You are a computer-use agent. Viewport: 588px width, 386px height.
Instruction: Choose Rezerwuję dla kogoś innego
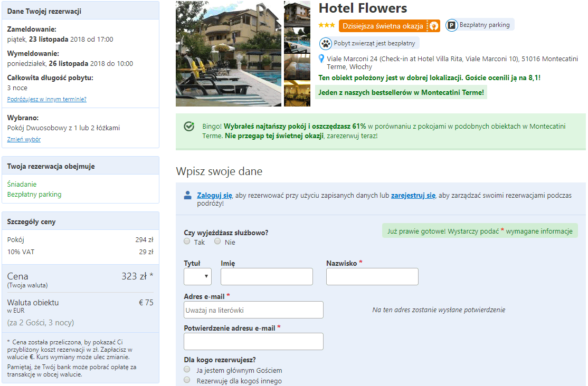(x=186, y=381)
